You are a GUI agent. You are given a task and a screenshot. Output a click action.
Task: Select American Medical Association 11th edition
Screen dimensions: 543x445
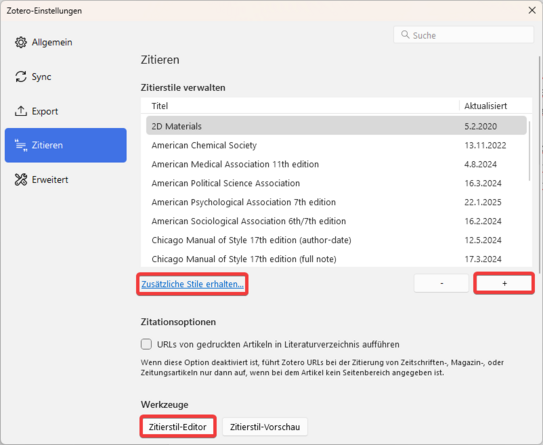[336, 164]
